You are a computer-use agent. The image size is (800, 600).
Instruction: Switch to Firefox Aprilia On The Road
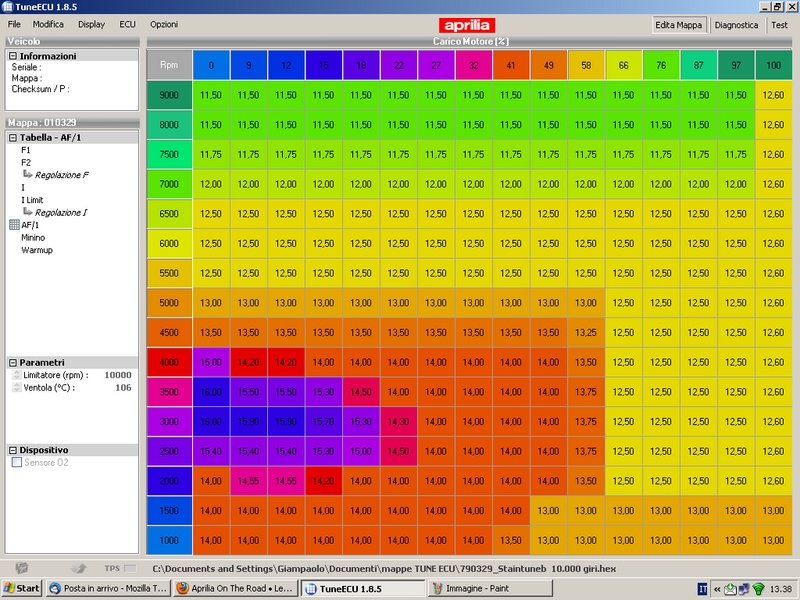pyautogui.click(x=235, y=588)
